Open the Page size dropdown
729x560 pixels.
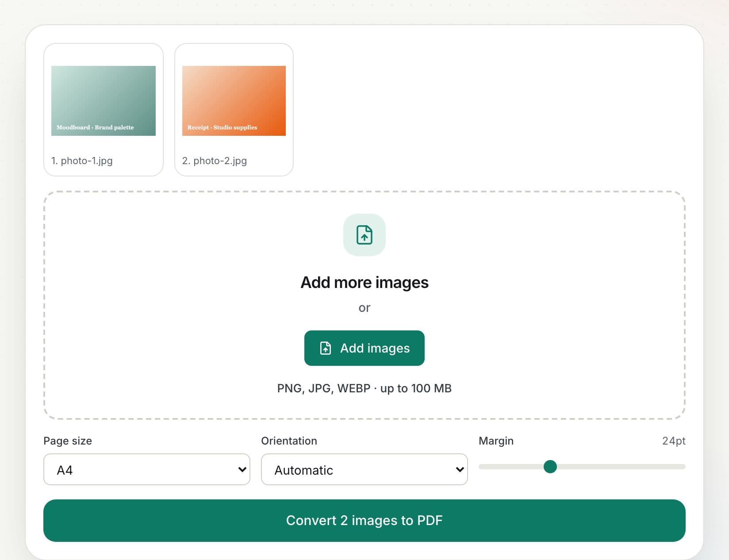[x=147, y=469]
